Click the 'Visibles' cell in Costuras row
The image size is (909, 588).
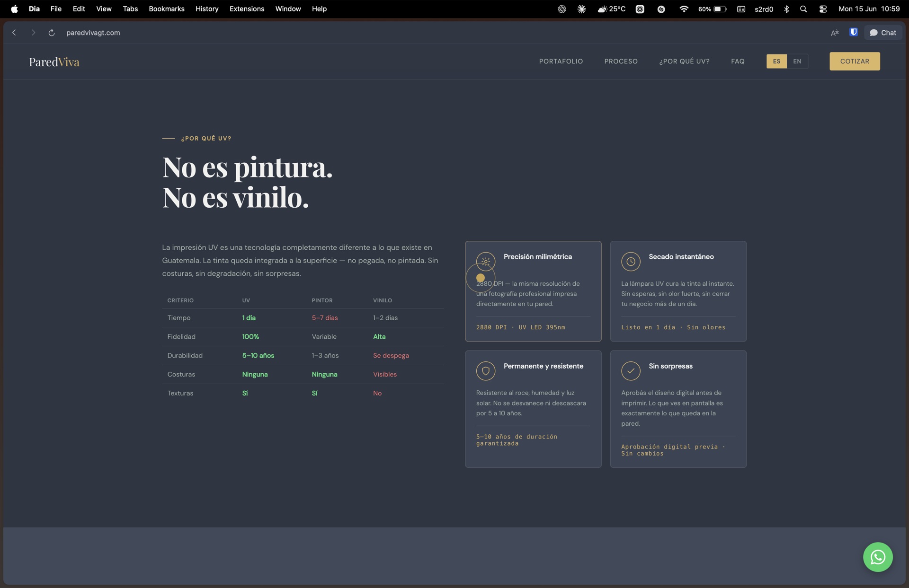[x=384, y=374]
